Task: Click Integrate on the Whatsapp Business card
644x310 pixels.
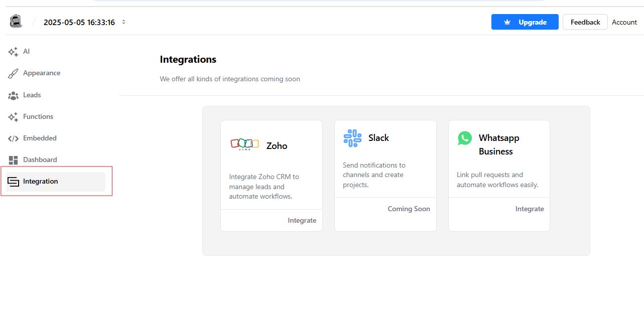Action: click(x=529, y=209)
